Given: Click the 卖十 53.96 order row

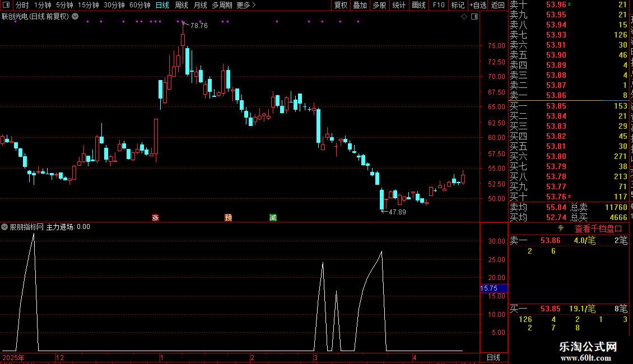Looking at the screenshot, I should [569, 4].
